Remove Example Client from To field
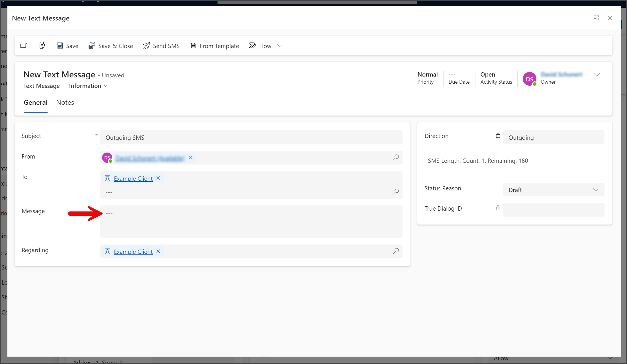This screenshot has height=364, width=627. point(158,178)
